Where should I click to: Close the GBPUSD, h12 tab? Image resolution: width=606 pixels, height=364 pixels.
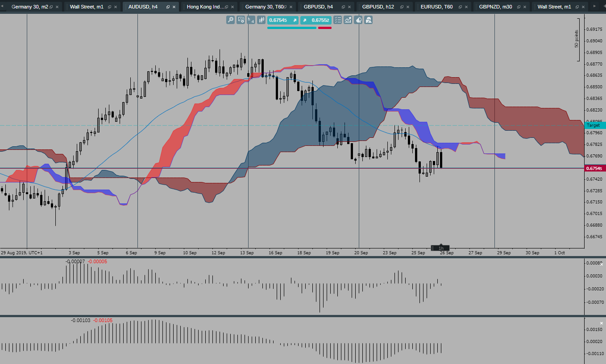[x=408, y=7]
